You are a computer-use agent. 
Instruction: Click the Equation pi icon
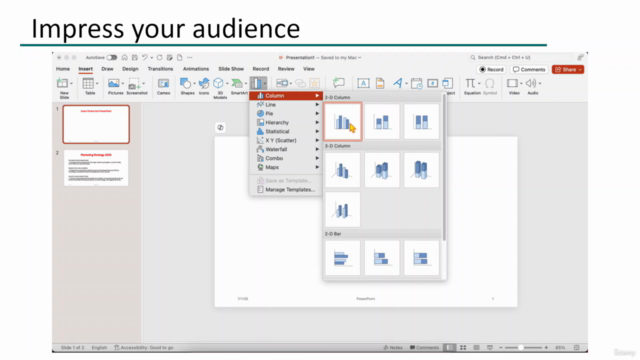tap(470, 83)
